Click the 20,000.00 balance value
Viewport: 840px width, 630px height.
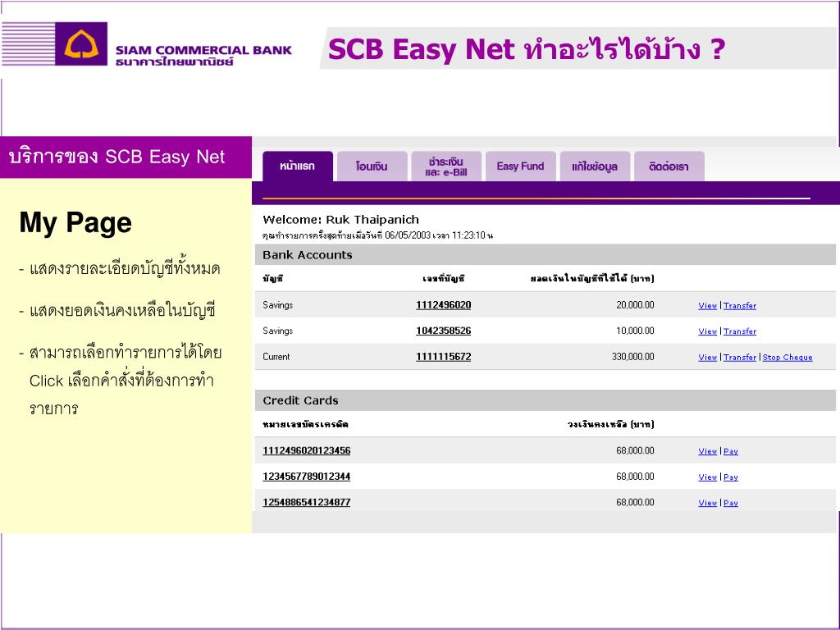pos(635,305)
